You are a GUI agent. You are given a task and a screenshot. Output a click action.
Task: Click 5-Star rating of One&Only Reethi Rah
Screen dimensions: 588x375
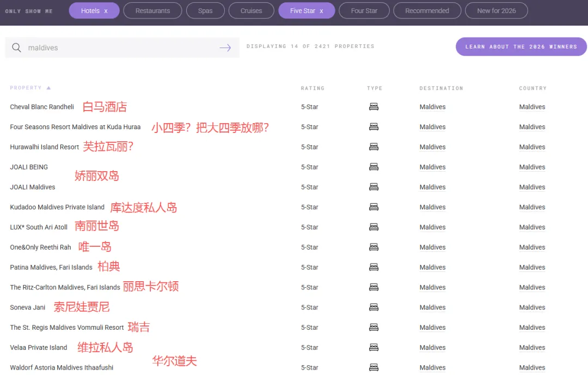point(309,247)
